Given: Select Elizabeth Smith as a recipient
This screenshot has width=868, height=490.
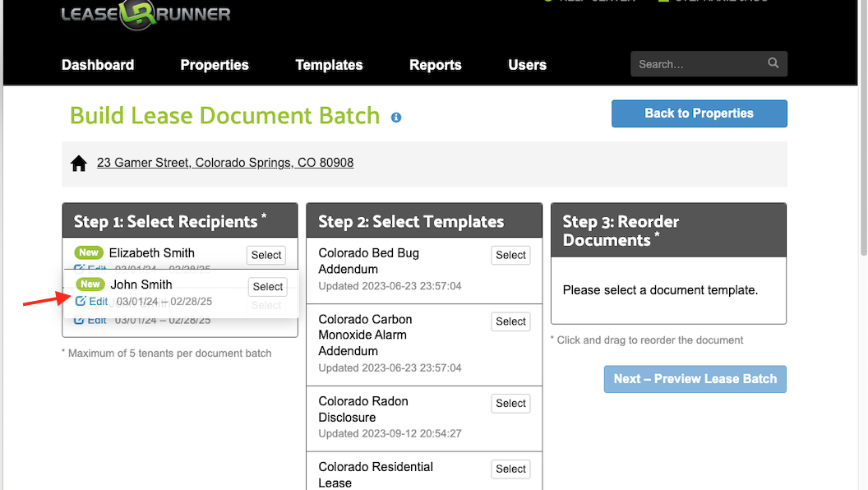Looking at the screenshot, I should point(266,255).
